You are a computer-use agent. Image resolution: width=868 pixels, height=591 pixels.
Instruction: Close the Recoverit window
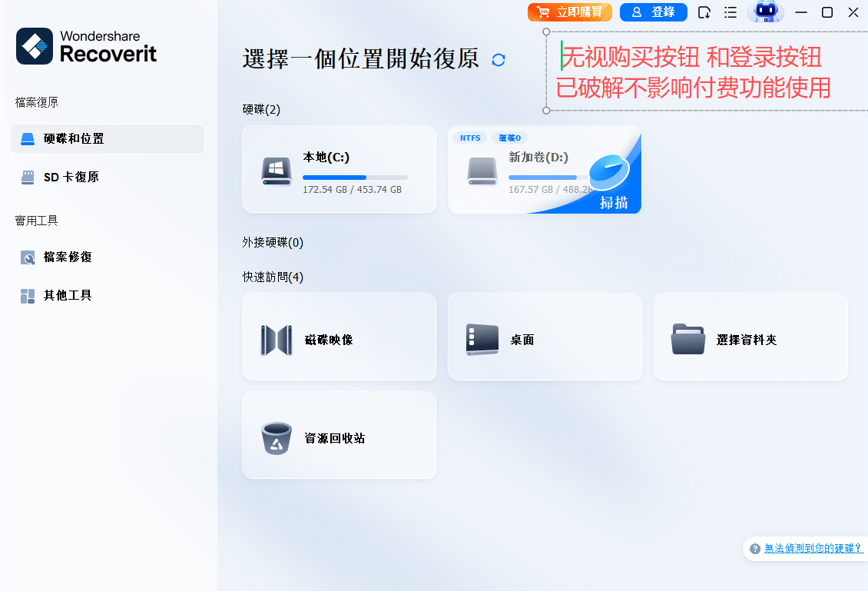(853, 12)
